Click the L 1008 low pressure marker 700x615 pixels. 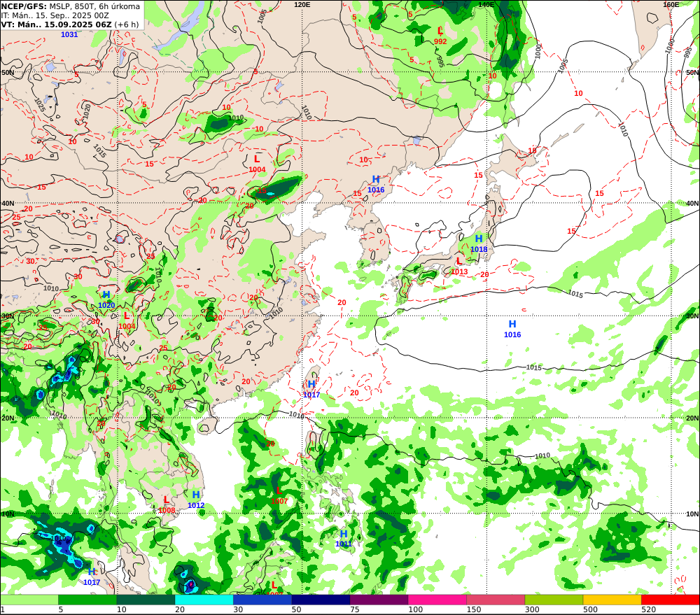(167, 504)
